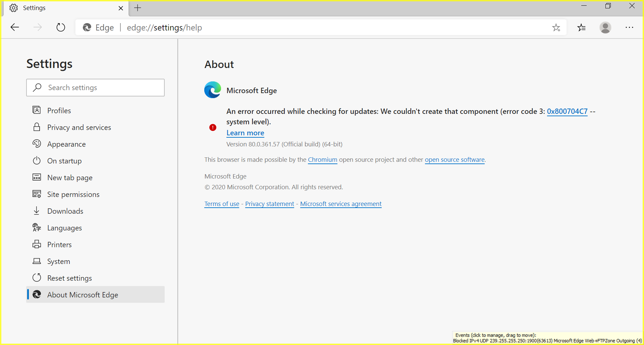644x345 pixels.
Task: Click the About Microsoft Edge logo icon
Action: pos(37,294)
